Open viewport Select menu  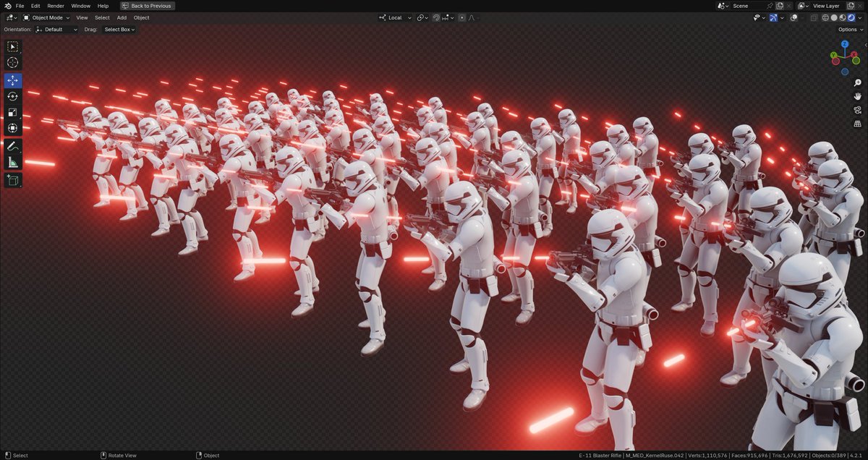tap(103, 17)
